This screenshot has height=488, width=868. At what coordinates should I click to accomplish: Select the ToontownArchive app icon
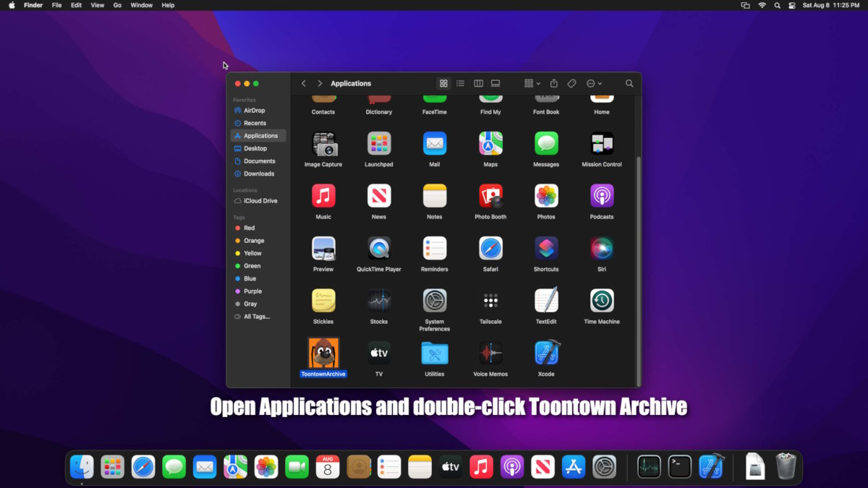(x=323, y=353)
